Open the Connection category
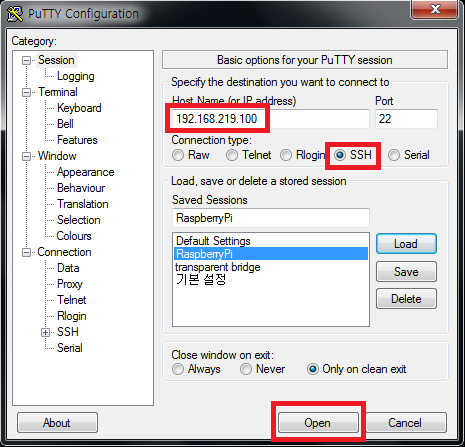The image size is (465, 447). pyautogui.click(x=64, y=252)
